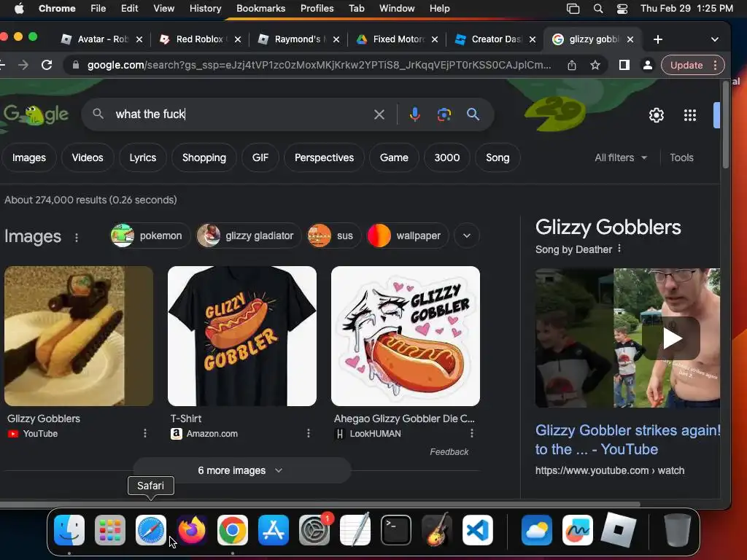Open the Glizzy Gobbler T-Shirt image

242,336
